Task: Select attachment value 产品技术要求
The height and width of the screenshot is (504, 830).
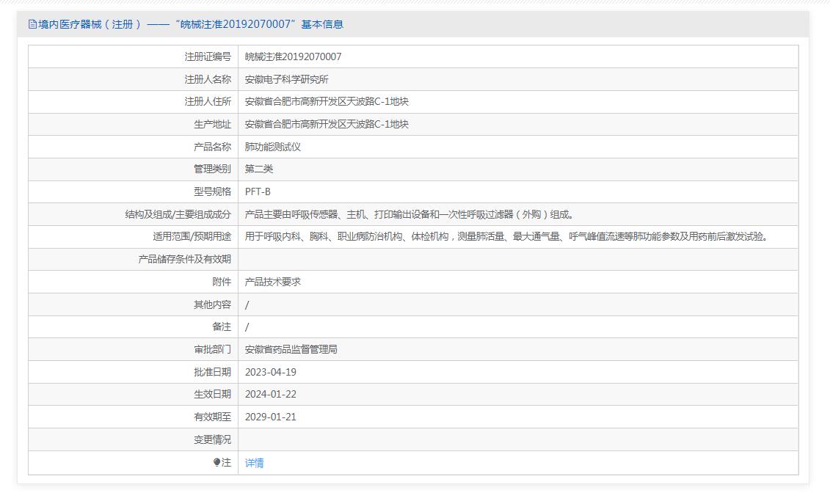Action: (272, 282)
